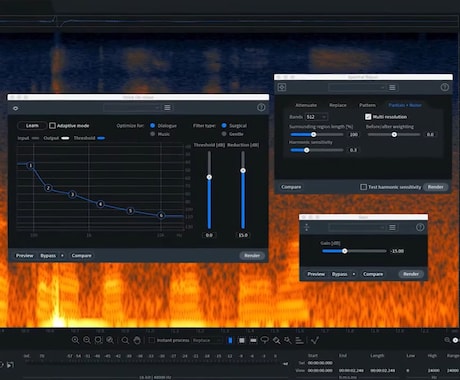Select the brush selection tool
This screenshot has height=380, width=460.
(276, 340)
